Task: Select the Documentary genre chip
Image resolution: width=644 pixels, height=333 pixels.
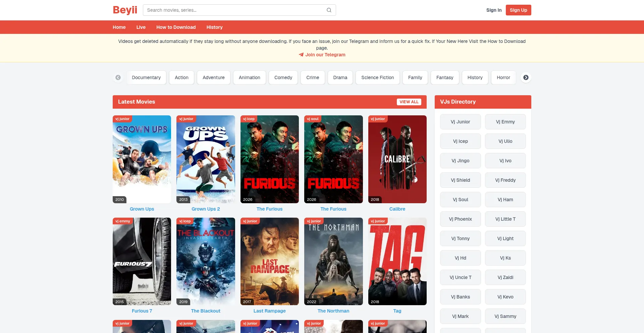Action: (x=146, y=77)
